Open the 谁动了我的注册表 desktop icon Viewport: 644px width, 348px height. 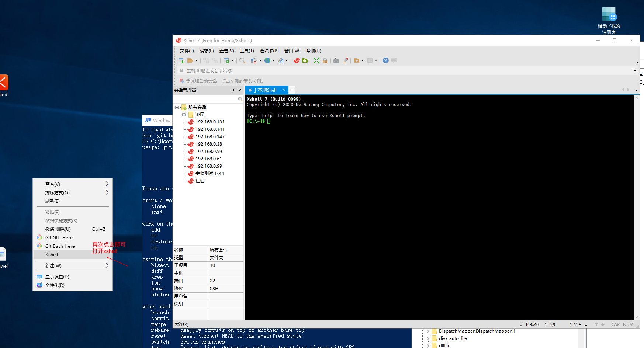click(x=609, y=21)
